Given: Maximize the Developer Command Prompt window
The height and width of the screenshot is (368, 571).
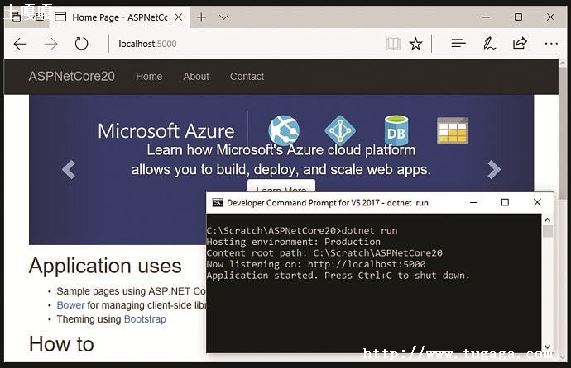Looking at the screenshot, I should tap(505, 202).
